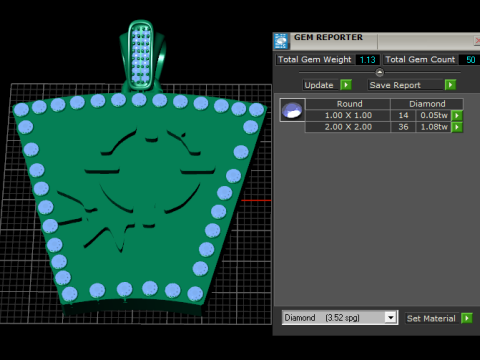Click the Round column header

pyautogui.click(x=348, y=104)
